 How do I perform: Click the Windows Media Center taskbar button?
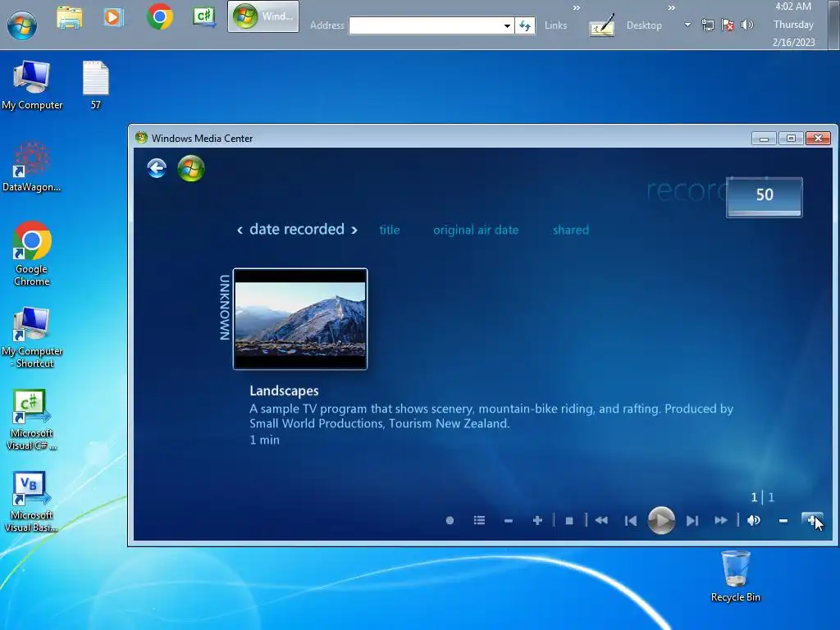(x=263, y=16)
